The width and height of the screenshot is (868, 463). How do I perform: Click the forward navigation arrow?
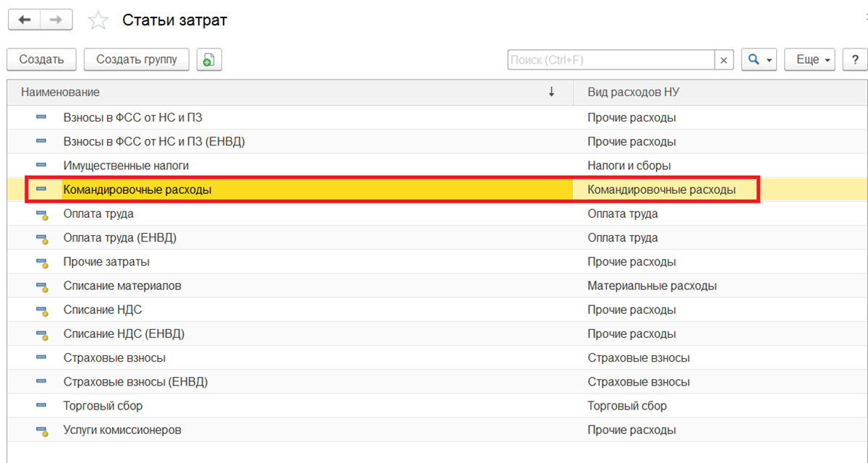click(x=55, y=20)
